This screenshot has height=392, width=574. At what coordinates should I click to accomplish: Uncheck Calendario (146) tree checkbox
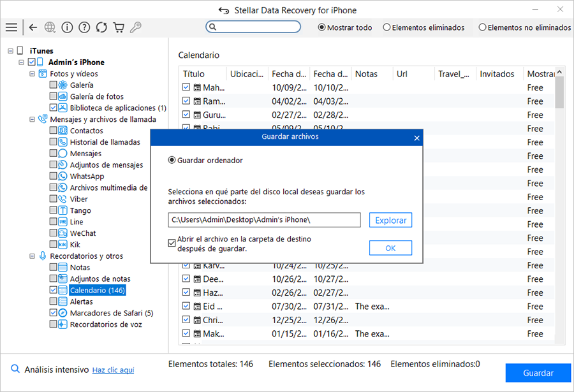[53, 290]
